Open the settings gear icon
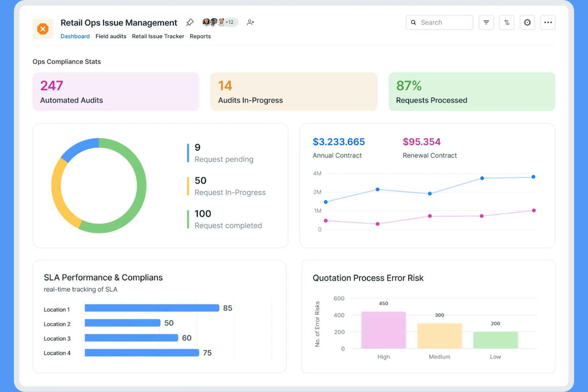The height and width of the screenshot is (392, 588). tap(527, 22)
